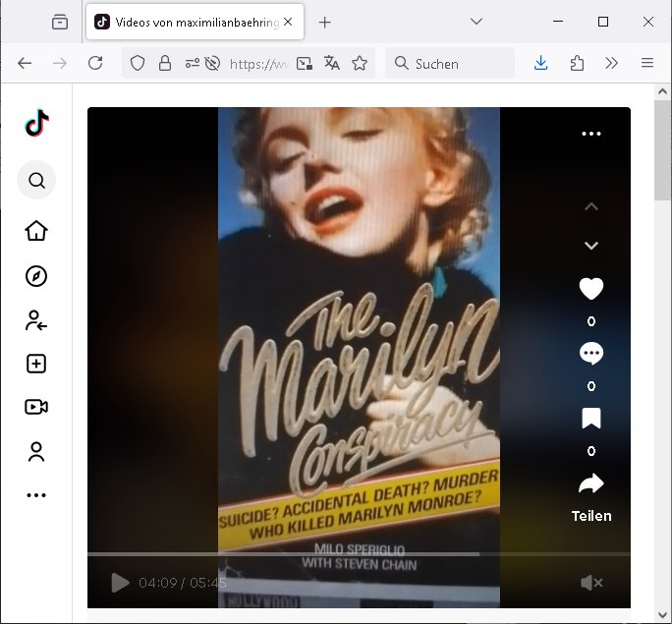Click the Suchen search field

[450, 64]
